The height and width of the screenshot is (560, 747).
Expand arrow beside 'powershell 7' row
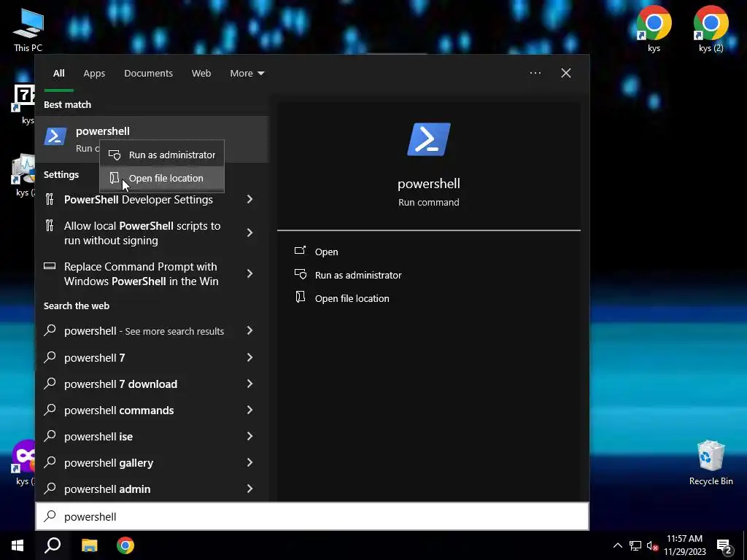click(x=249, y=357)
